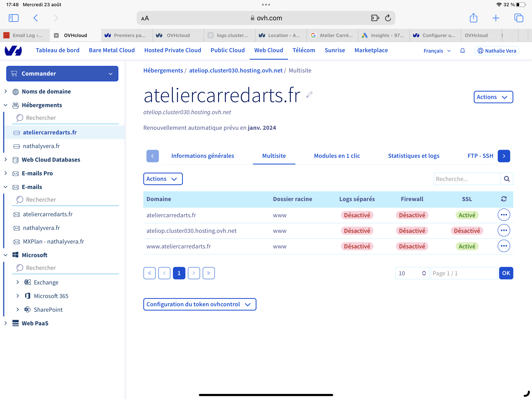The image size is (532, 399).
Task: Open options menu for www.ateliercarredarts.fr row
Action: coord(504,246)
